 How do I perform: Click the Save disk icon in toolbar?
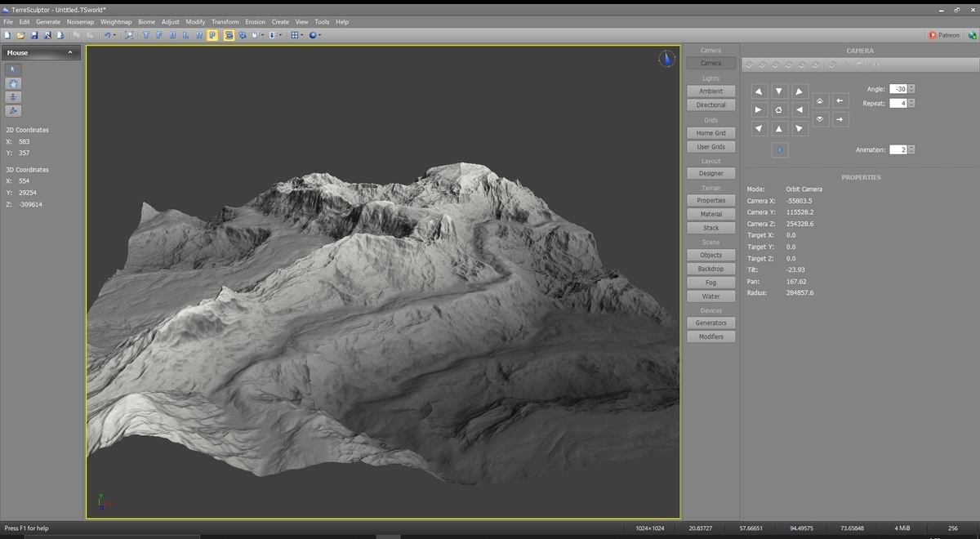tap(34, 35)
